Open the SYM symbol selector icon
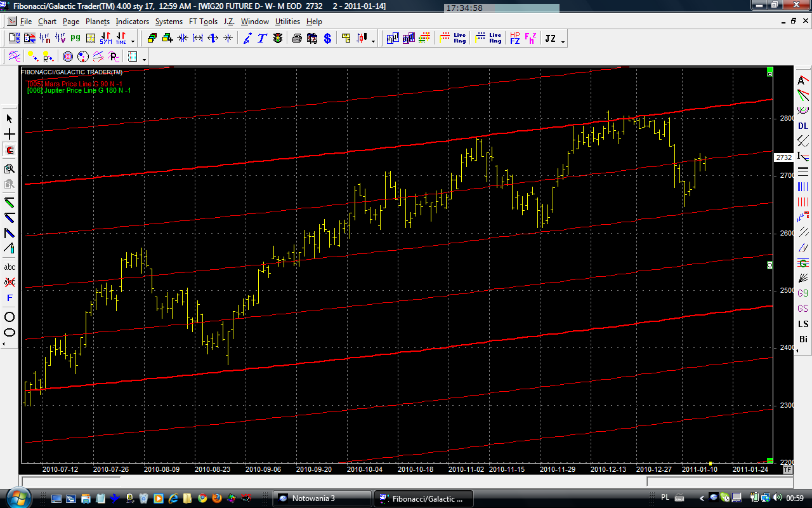Viewport: 812px width, 508px height. point(105,39)
